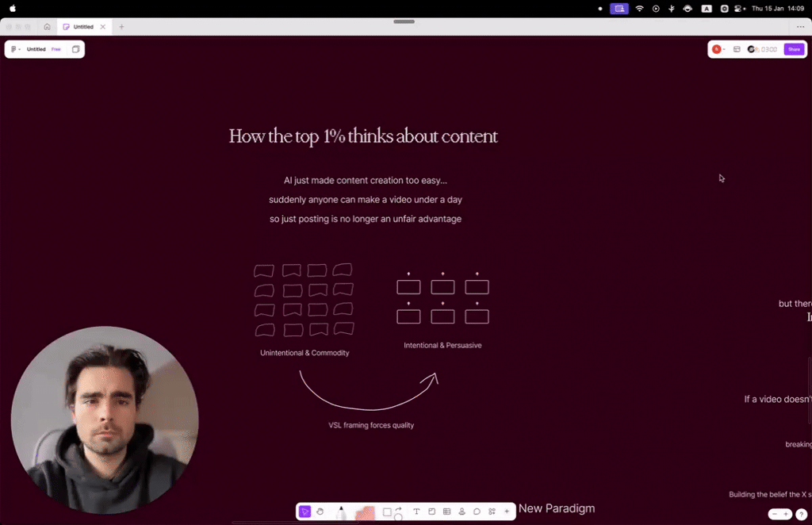The image size is (812, 525).
Task: Select the 'VSL framing forces quality' label
Action: [371, 425]
